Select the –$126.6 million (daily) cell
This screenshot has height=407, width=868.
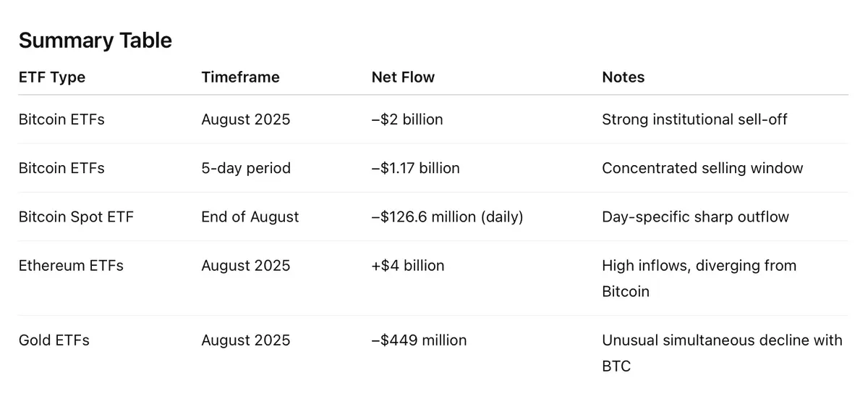tap(447, 217)
